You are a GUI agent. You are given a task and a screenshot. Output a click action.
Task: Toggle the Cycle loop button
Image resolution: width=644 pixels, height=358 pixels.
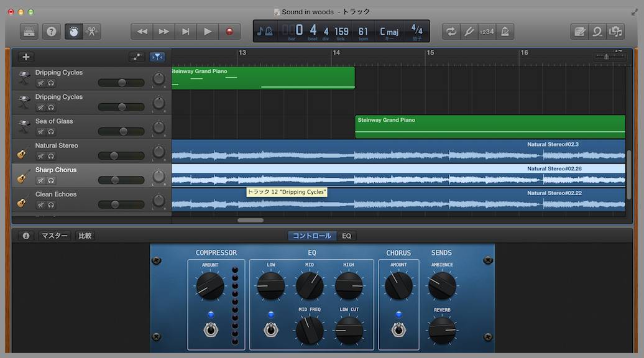coord(451,32)
